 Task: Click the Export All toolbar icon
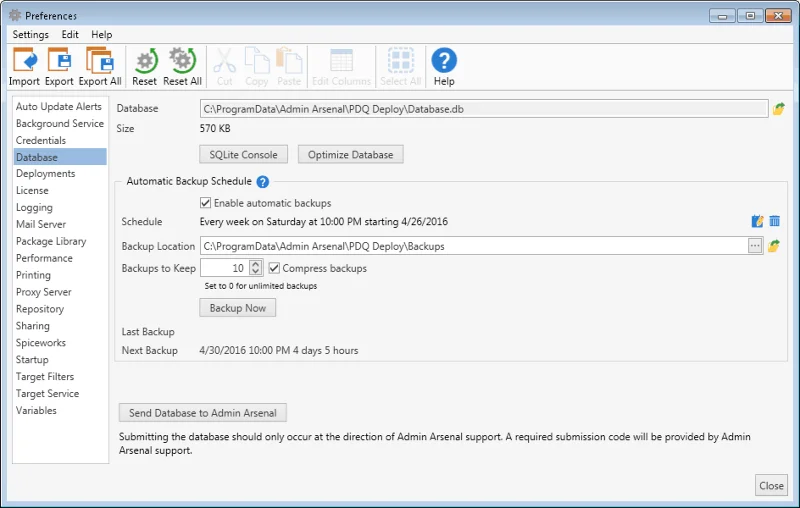(x=100, y=67)
